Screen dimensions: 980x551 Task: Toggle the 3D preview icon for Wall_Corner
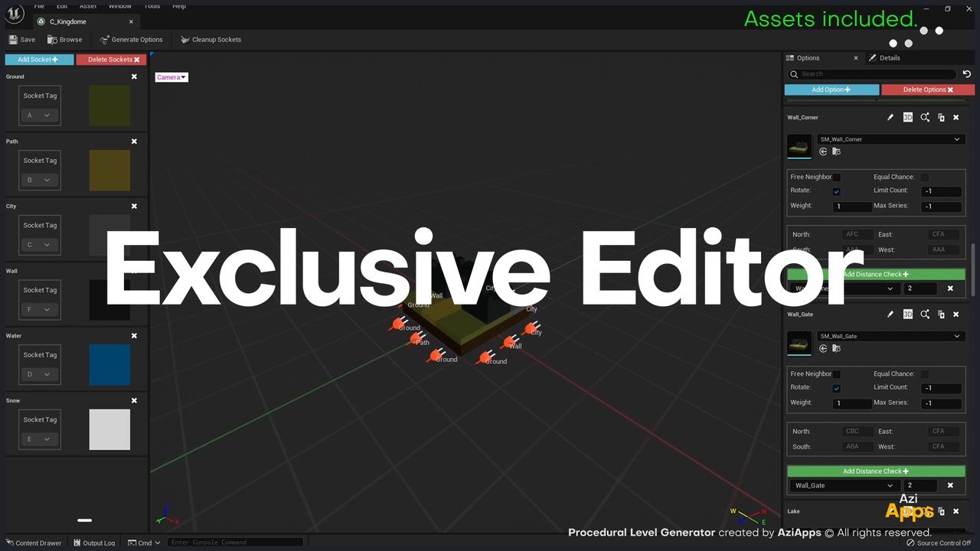(x=908, y=118)
